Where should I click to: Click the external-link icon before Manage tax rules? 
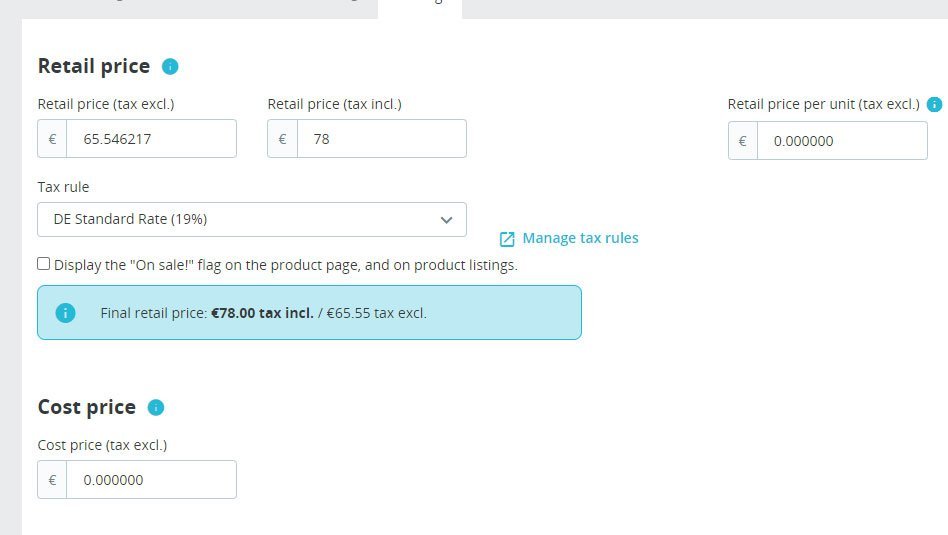[x=507, y=239]
